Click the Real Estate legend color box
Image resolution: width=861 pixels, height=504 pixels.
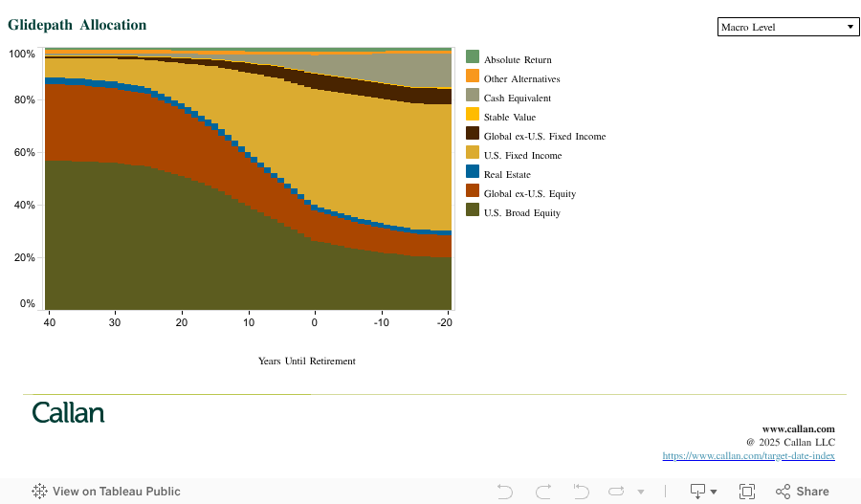[x=473, y=172]
